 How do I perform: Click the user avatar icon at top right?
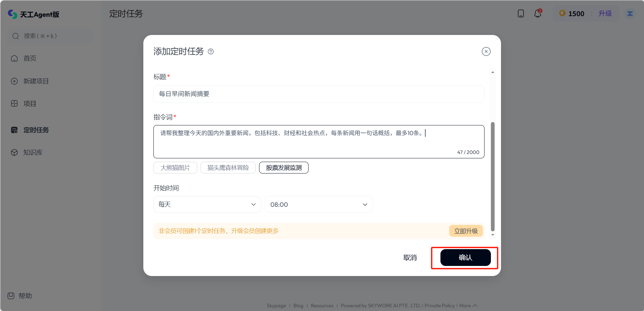click(630, 13)
